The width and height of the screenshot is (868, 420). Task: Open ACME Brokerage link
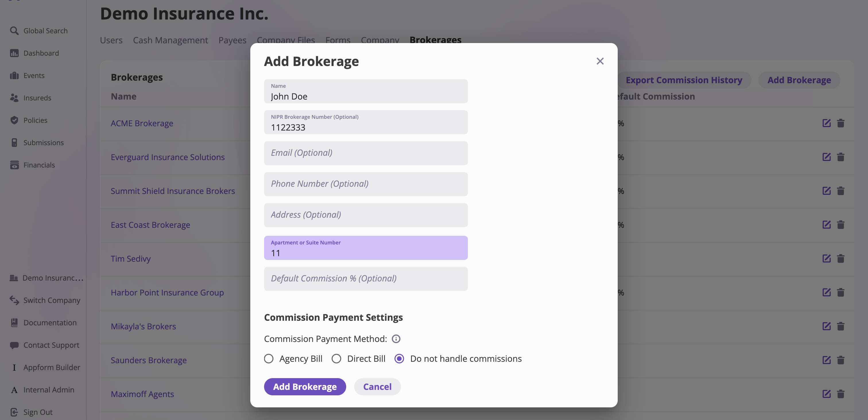coord(142,123)
